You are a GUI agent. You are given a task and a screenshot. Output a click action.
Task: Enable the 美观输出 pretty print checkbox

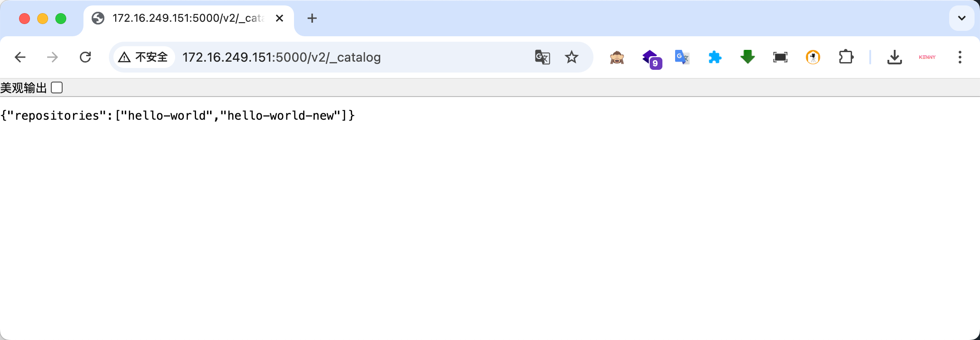pyautogui.click(x=57, y=87)
